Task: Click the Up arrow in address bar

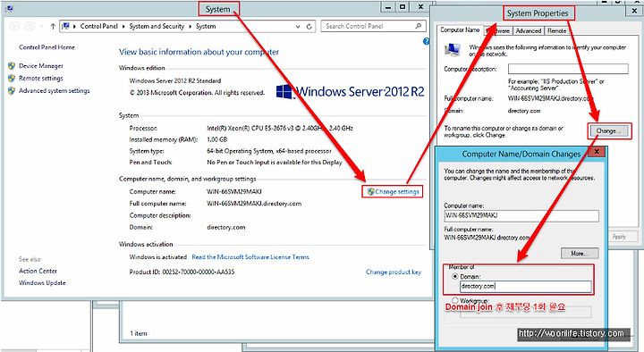Action: [53, 26]
